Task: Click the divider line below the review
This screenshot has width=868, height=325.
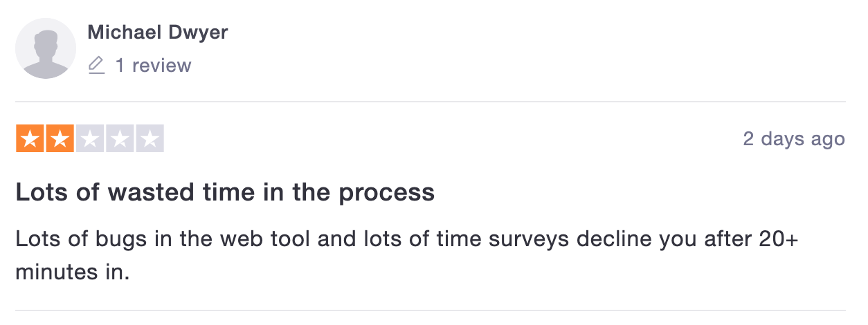Action: 430,310
